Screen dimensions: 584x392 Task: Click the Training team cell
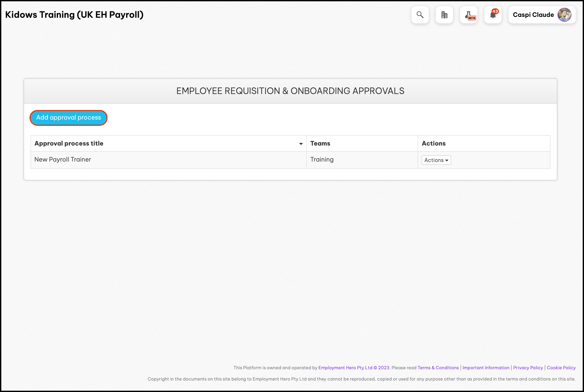(362, 160)
